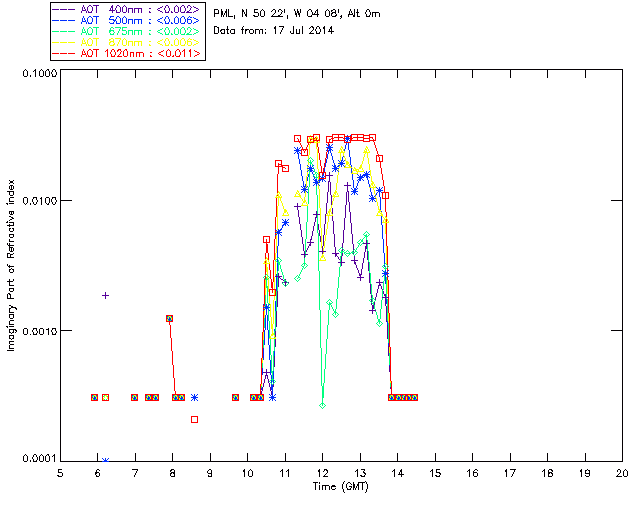Click the AOT 400nm legend entry
The image size is (640, 512).
coord(127,9)
